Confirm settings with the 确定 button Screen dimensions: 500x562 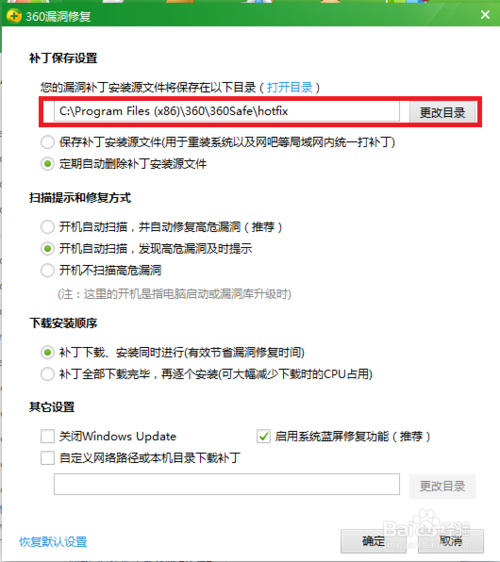pos(373,541)
